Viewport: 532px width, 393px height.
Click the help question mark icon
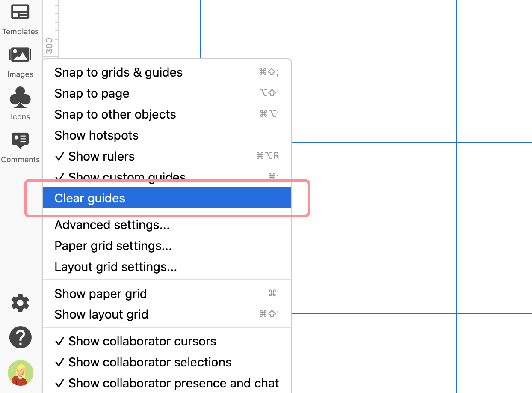point(20,337)
